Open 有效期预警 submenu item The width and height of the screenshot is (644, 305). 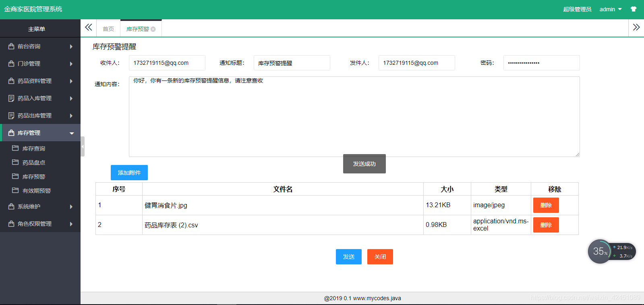click(x=37, y=191)
